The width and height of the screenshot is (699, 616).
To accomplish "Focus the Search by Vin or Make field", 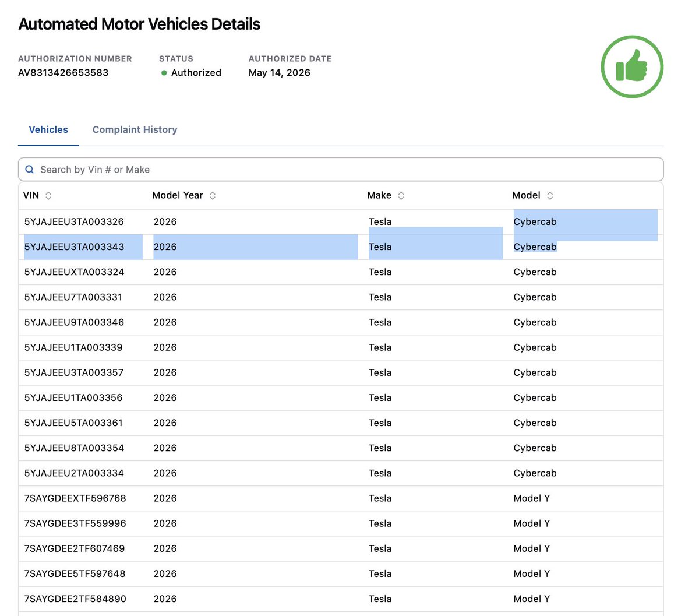I will coord(341,170).
